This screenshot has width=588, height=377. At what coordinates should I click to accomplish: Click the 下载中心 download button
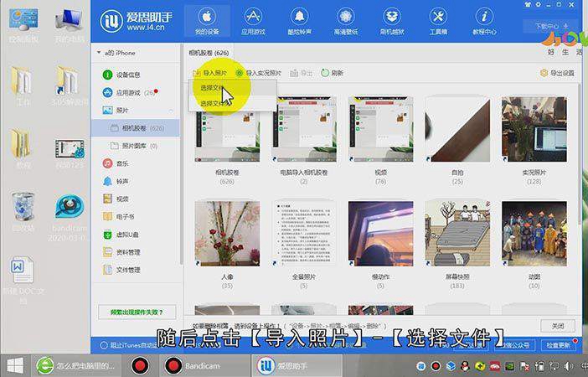tap(550, 26)
